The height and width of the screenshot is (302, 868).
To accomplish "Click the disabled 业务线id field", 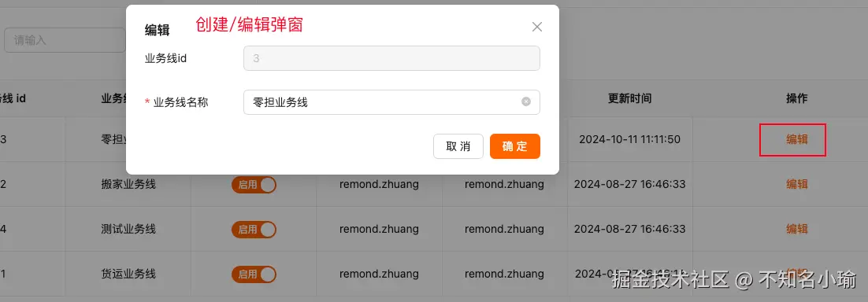I will [x=391, y=58].
